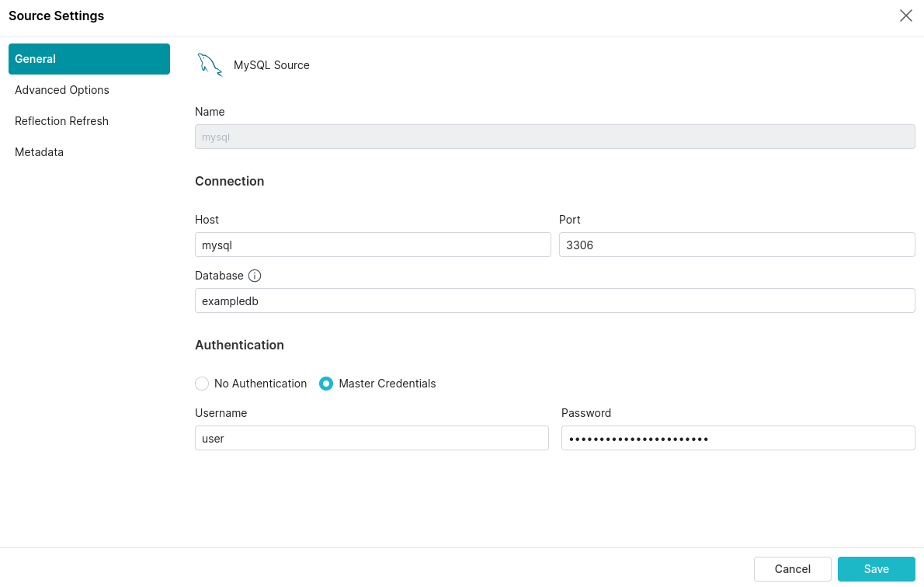Image resolution: width=924 pixels, height=587 pixels.
Task: Click the Port input showing 3306
Action: pyautogui.click(x=737, y=245)
